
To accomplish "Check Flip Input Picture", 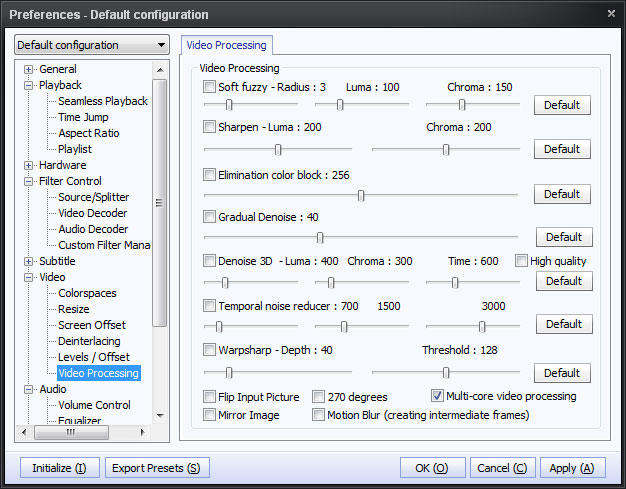I will [x=209, y=397].
